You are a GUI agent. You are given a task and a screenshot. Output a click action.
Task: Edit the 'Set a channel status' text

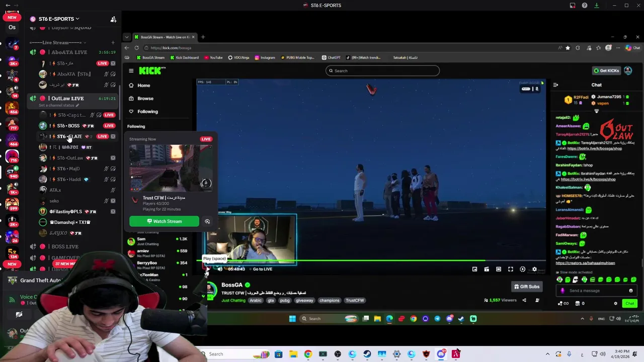coord(59,106)
